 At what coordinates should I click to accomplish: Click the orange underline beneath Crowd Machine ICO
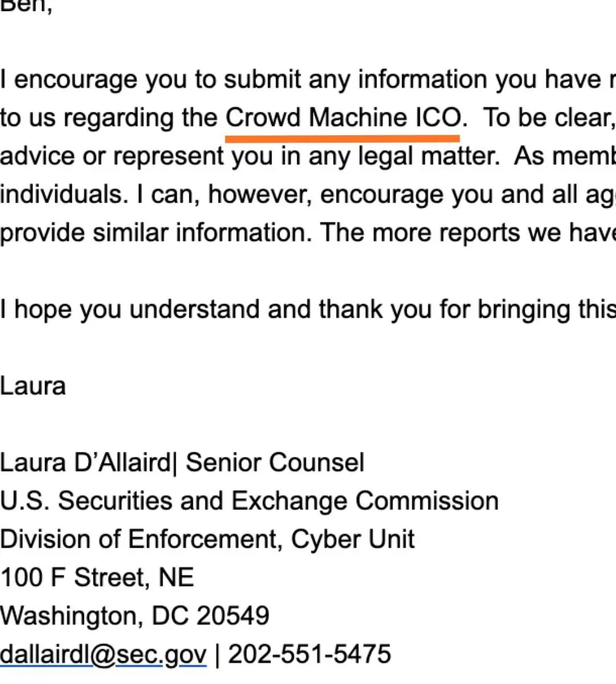point(342,139)
